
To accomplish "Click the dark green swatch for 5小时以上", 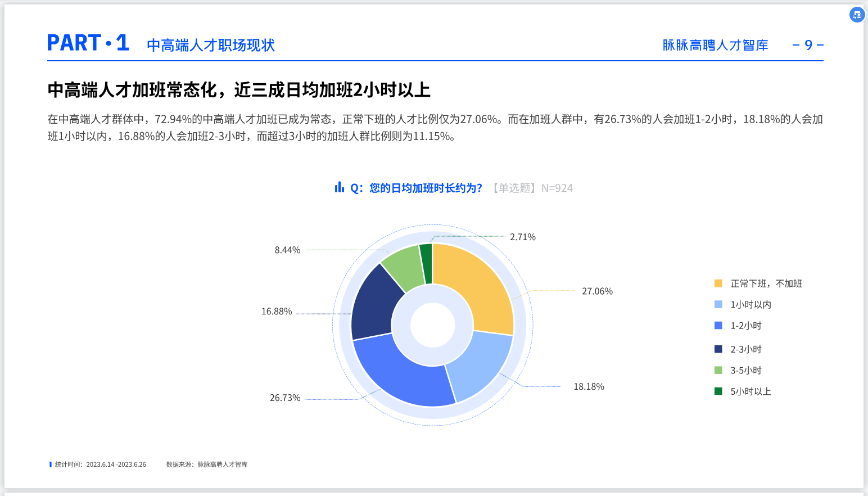I will point(718,391).
